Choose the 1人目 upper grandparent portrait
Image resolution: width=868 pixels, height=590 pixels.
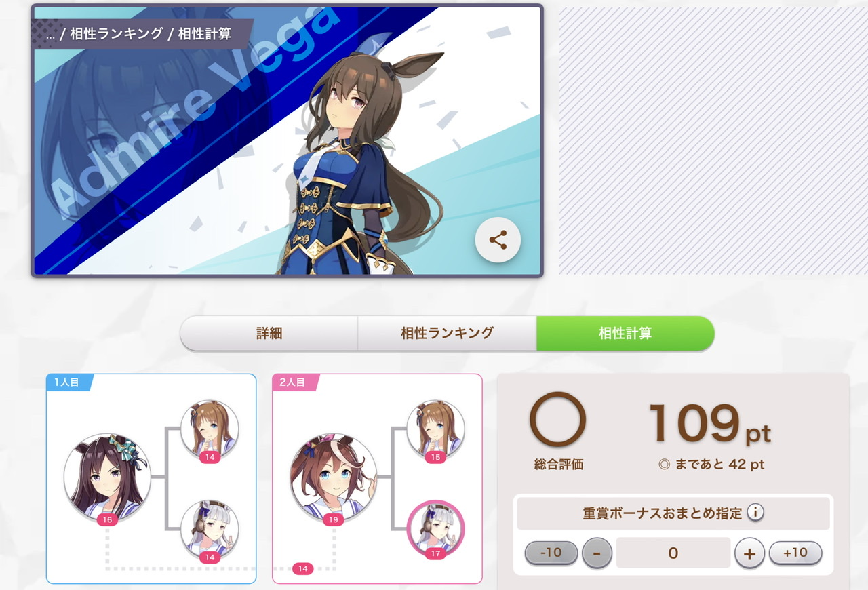(210, 429)
